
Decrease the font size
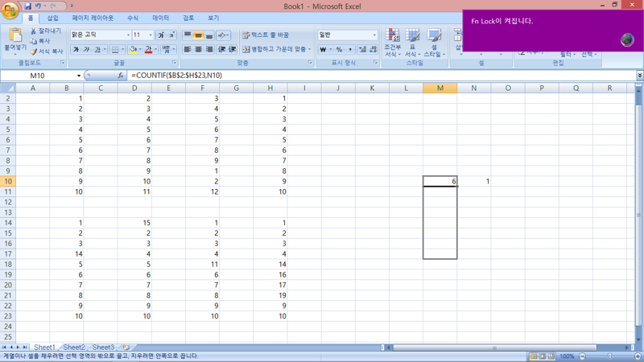coord(171,35)
